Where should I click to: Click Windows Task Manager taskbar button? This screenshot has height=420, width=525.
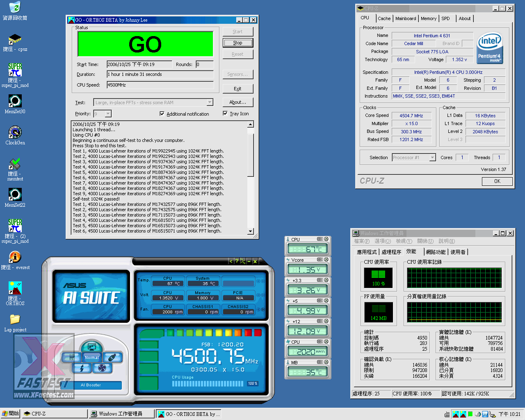(122, 414)
